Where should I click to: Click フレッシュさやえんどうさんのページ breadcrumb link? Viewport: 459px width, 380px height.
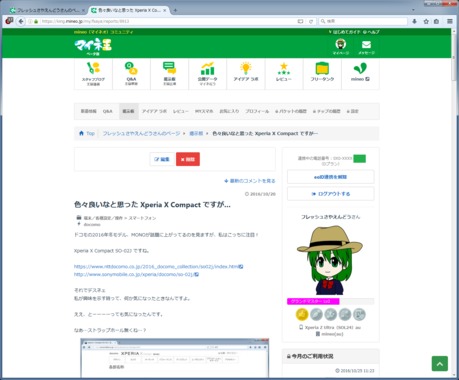(x=141, y=133)
